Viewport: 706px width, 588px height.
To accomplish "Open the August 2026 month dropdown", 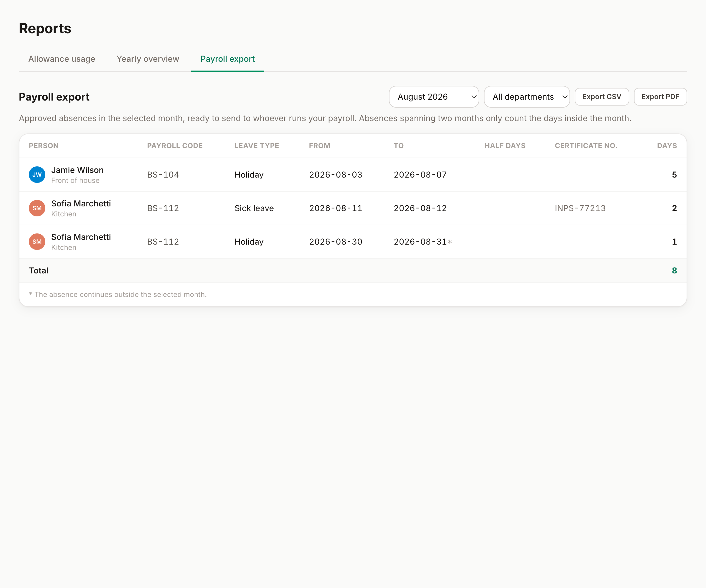I will [x=434, y=97].
